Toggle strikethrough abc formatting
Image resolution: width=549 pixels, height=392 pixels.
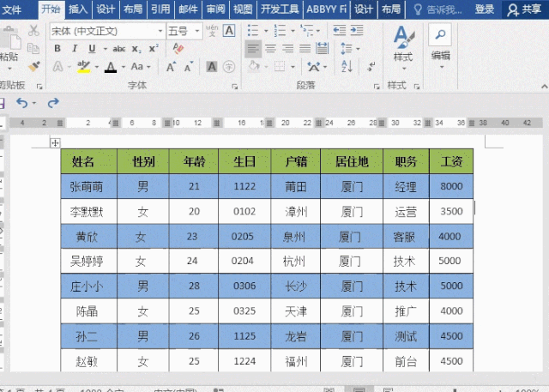pos(119,49)
